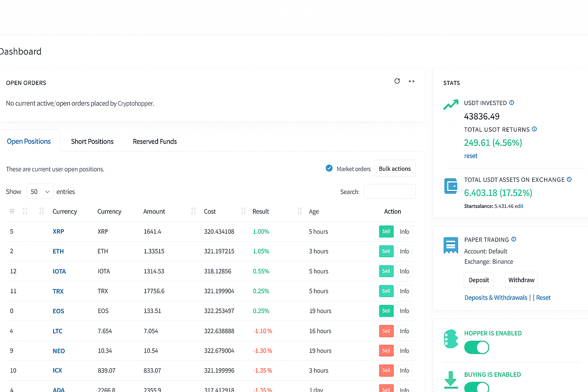Sort table by the # column

click(x=12, y=211)
